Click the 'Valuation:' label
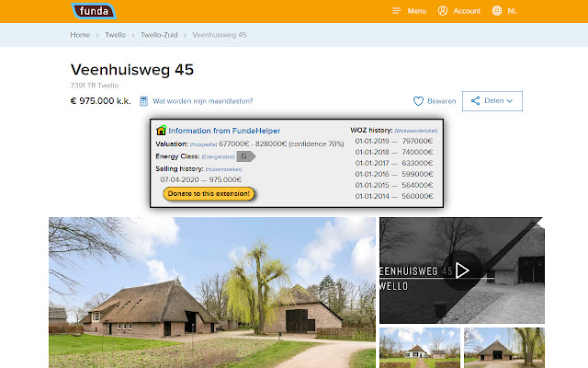This screenshot has height=368, width=588. point(172,144)
